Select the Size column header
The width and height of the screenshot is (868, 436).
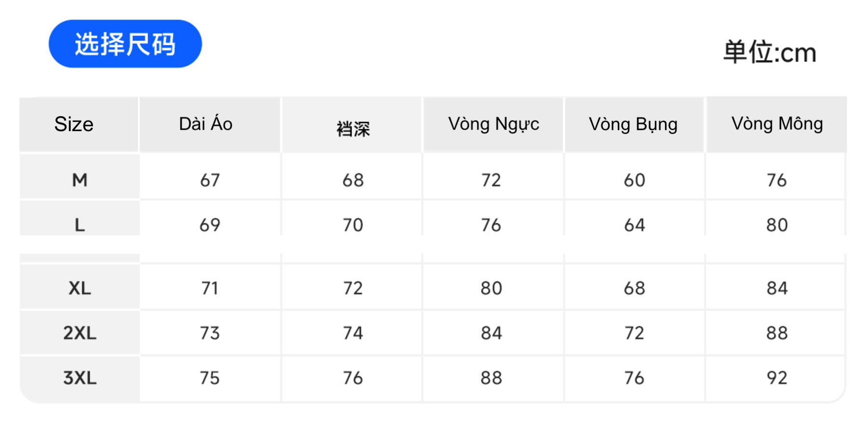[74, 124]
